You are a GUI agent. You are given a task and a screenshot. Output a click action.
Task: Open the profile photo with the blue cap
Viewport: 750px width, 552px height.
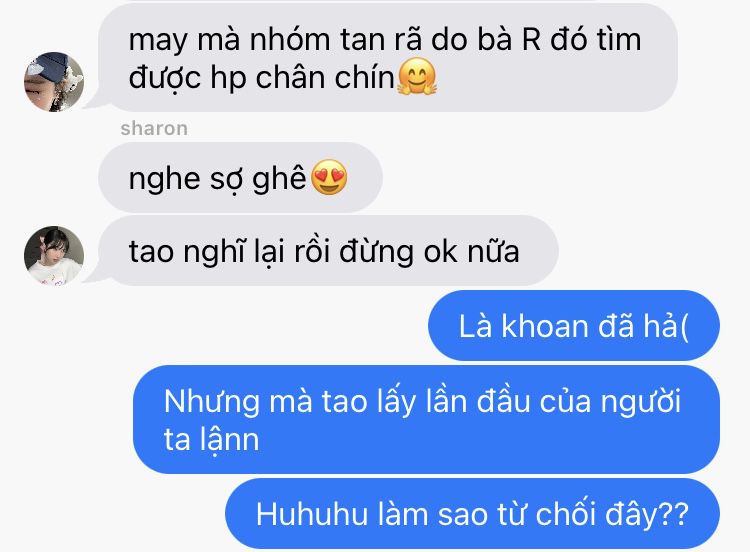tap(54, 82)
